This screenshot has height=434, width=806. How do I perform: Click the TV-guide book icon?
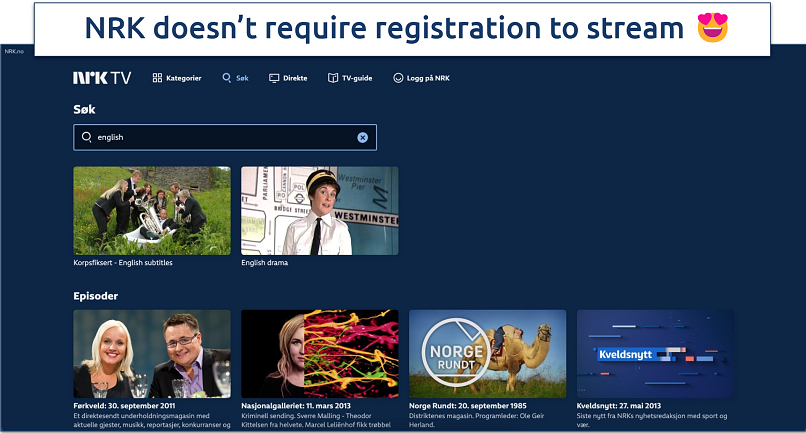point(333,78)
